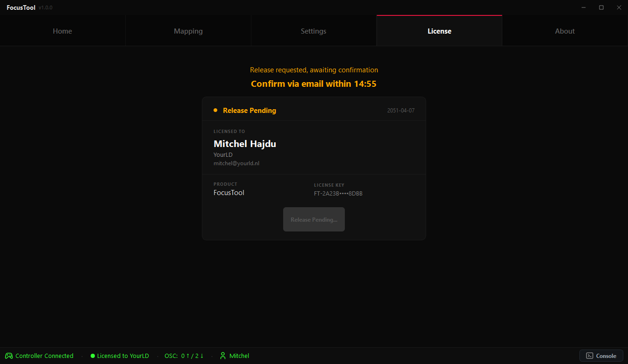Screen dimensions: 628x364
Task: Click the Console terminal icon
Action: (x=590, y=356)
